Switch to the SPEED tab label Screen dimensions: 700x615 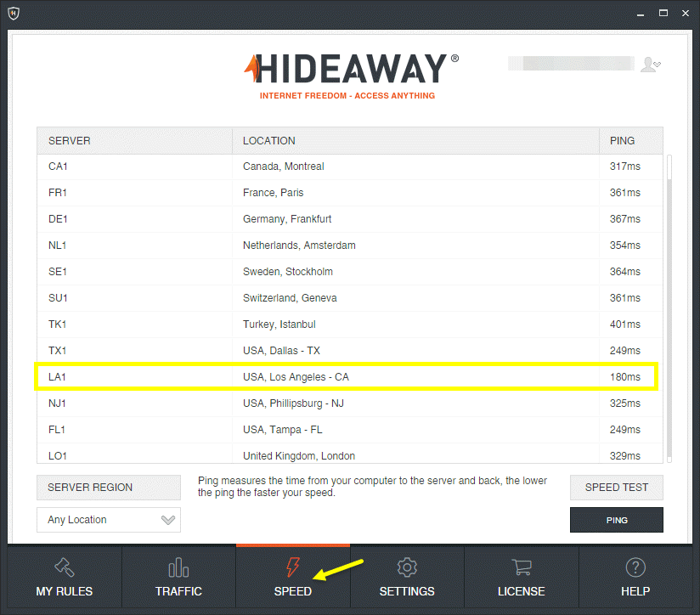pyautogui.click(x=293, y=591)
